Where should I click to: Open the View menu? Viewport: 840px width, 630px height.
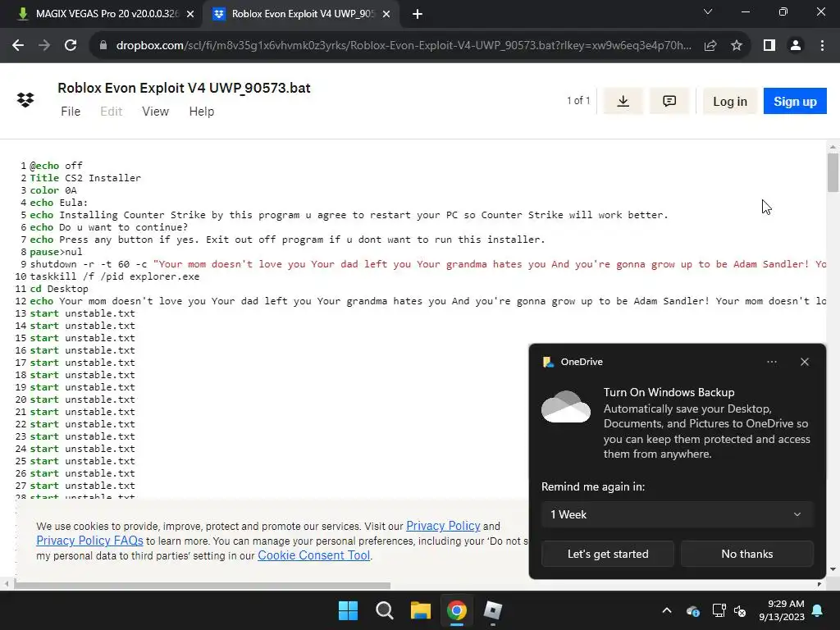[x=155, y=112]
